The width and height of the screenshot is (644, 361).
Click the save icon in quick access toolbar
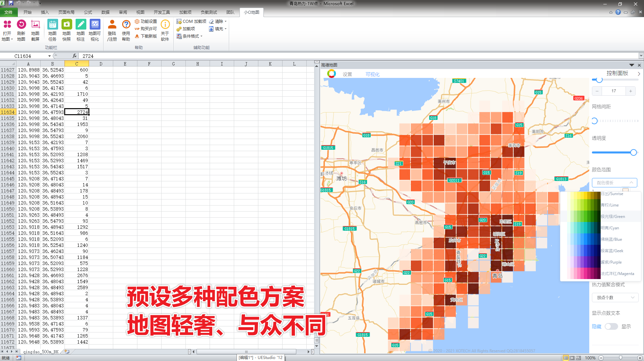11,3
